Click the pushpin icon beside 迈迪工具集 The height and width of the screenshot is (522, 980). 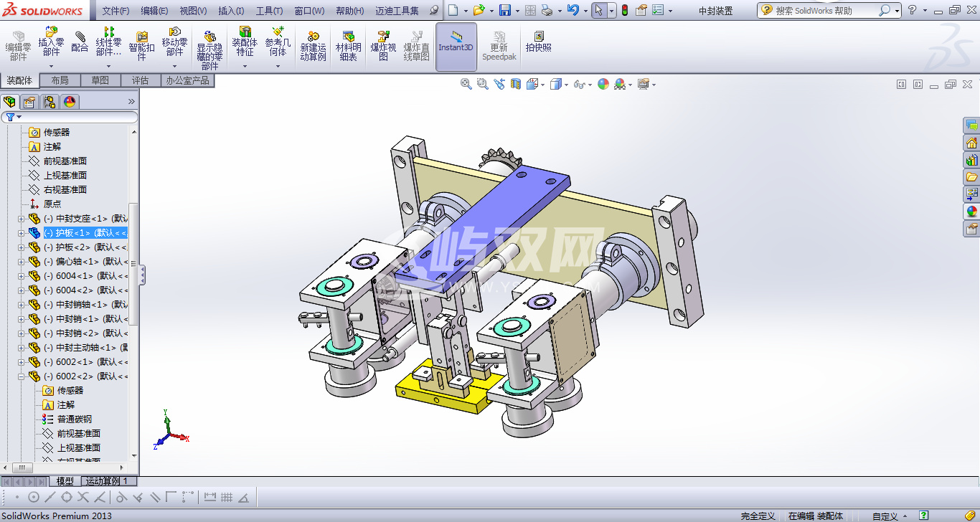434,10
